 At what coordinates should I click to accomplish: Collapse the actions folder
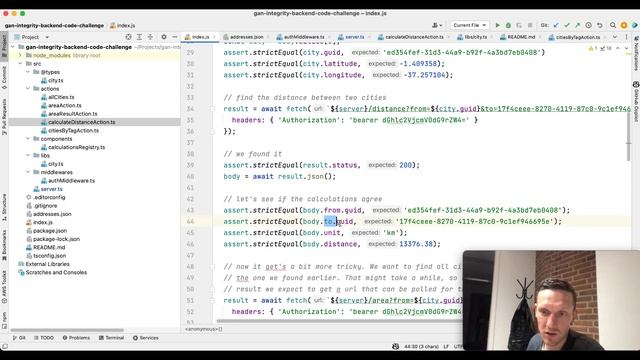[x=28, y=89]
